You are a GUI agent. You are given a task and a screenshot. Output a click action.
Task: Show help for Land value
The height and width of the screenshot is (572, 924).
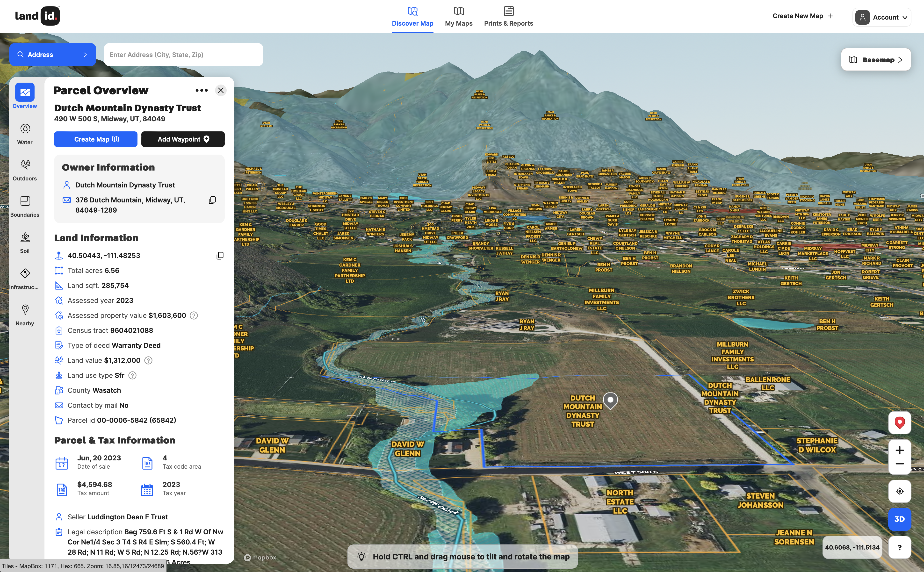click(x=148, y=361)
